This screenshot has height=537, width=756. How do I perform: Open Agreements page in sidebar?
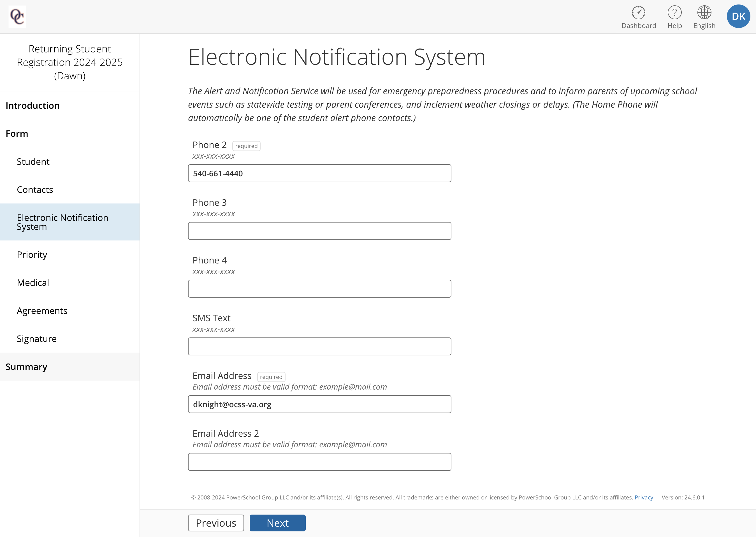pos(42,311)
